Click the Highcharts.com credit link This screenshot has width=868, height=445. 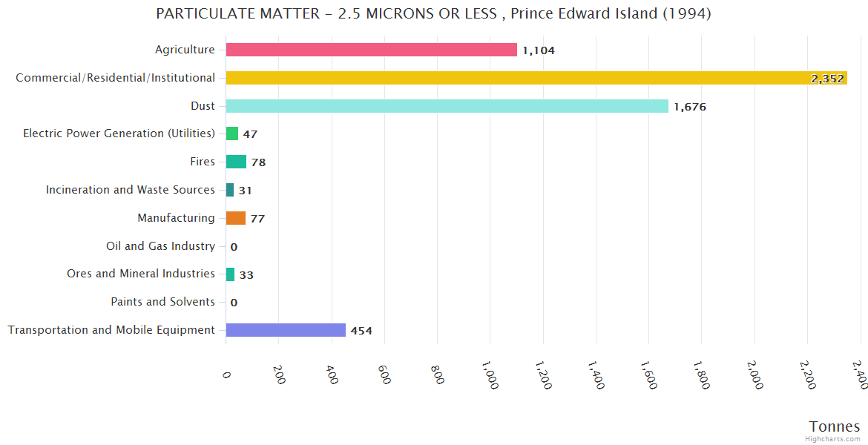pos(833,438)
